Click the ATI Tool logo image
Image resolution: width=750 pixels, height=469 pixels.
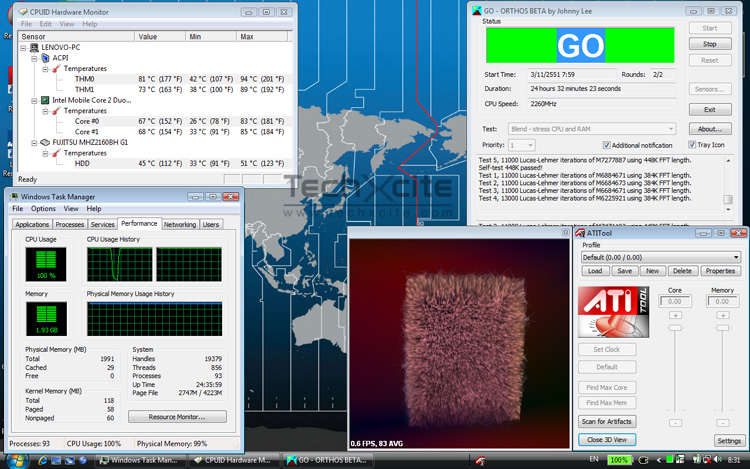pos(613,312)
